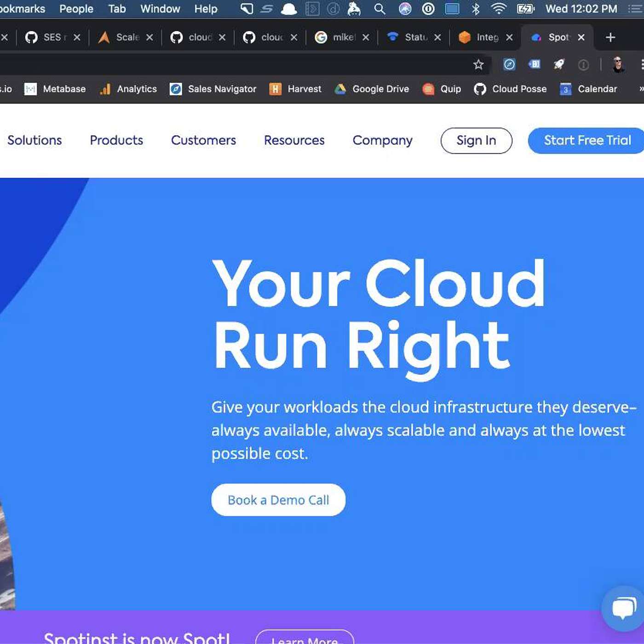
Task: Click the Start Free Trial button
Action: point(587,140)
